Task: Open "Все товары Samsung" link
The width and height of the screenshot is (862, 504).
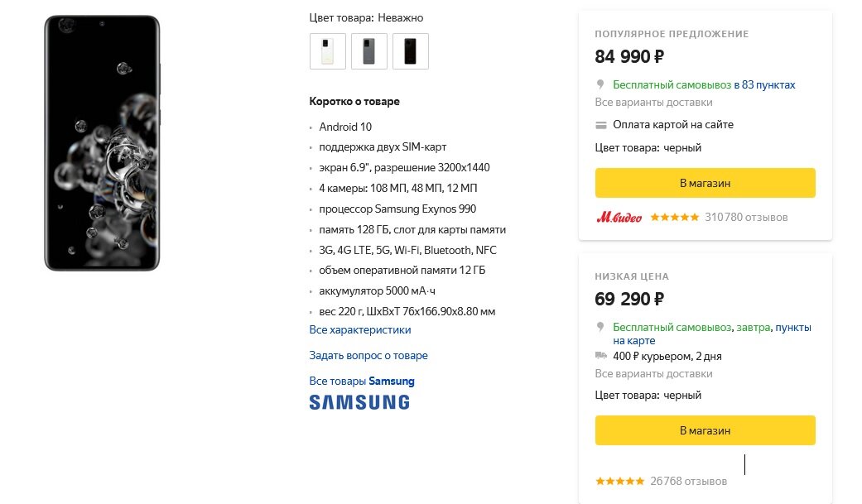Action: [362, 382]
